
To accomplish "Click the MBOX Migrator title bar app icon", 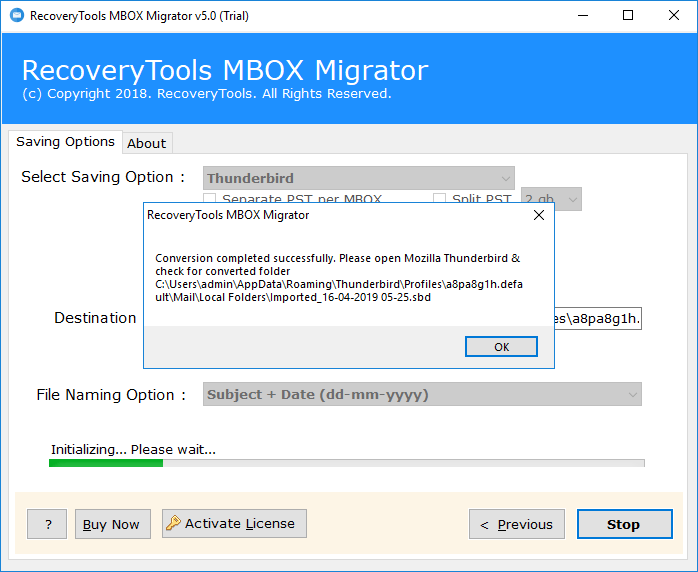I will (17, 16).
